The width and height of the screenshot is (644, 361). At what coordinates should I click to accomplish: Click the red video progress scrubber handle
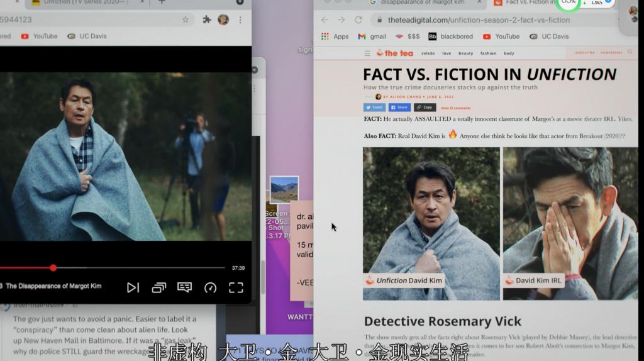(x=53, y=268)
